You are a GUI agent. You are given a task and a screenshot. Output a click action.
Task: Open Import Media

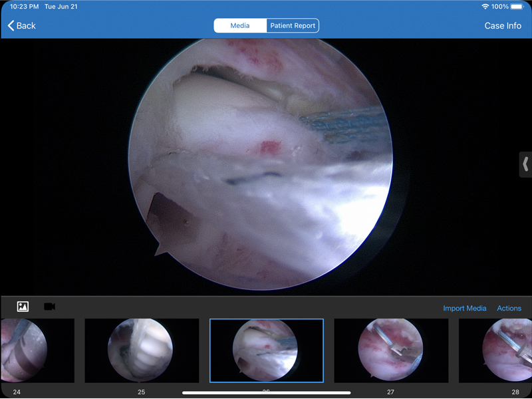tap(464, 309)
